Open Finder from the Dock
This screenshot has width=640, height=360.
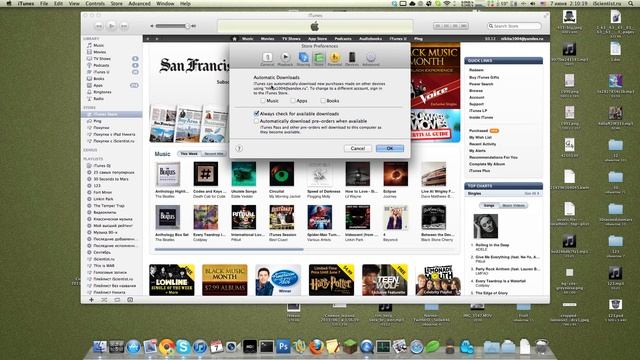[100, 347]
